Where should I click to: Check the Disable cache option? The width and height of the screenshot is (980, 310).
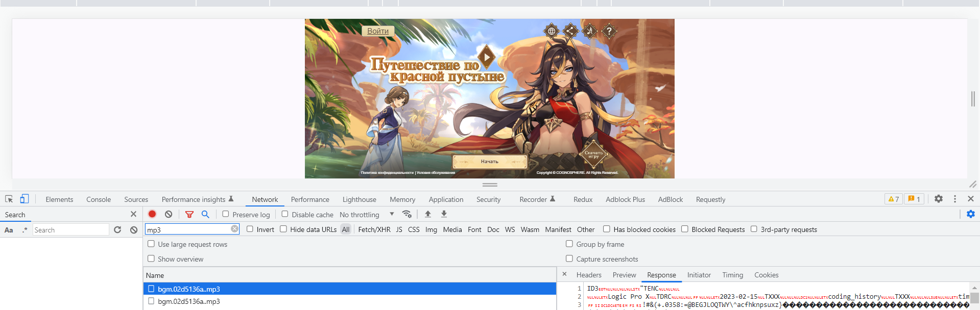tap(285, 214)
